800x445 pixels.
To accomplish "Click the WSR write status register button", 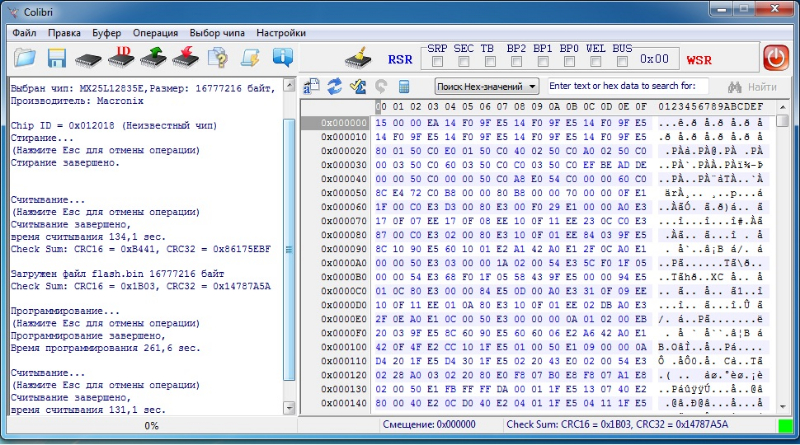I will point(698,60).
